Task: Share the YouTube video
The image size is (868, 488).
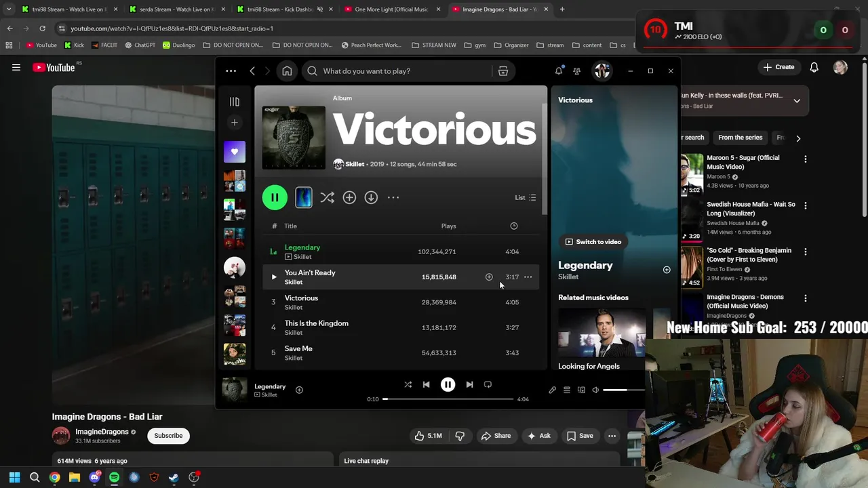Action: 496,436
